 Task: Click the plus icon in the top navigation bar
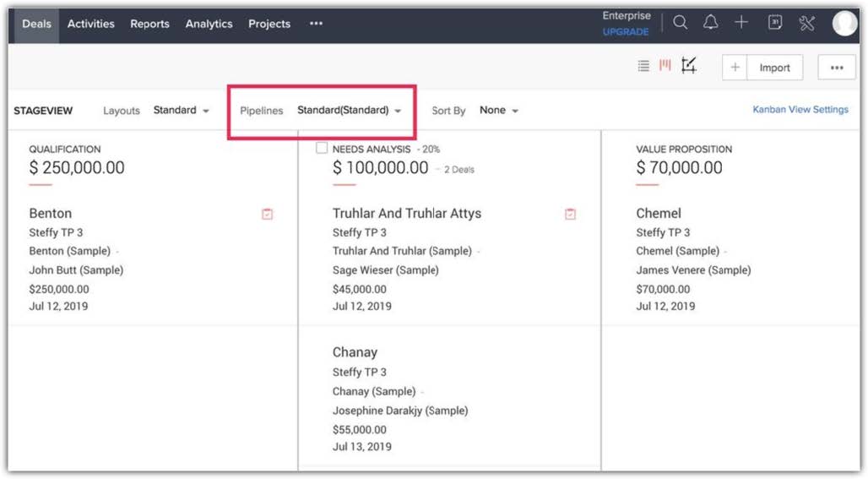(x=741, y=24)
